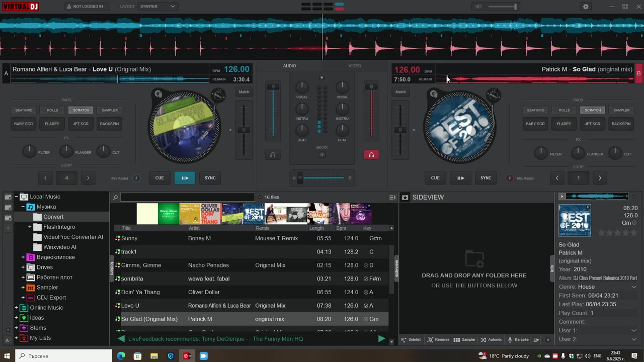Go to previous LiveFeedback recommendation
Image resolution: width=644 pixels, height=362 pixels.
pyautogui.click(x=121, y=339)
